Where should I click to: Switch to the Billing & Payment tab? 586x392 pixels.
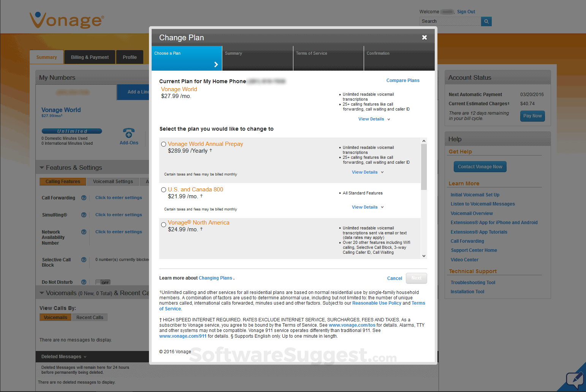(89, 57)
